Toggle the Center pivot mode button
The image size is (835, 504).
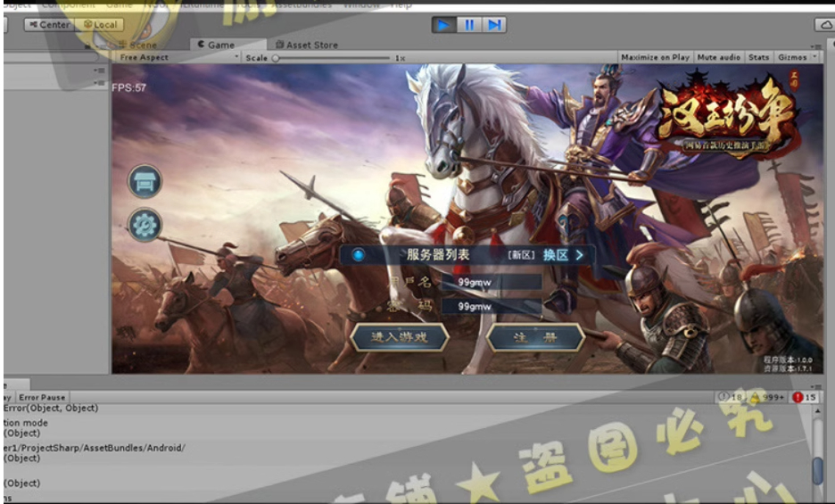pyautogui.click(x=49, y=24)
